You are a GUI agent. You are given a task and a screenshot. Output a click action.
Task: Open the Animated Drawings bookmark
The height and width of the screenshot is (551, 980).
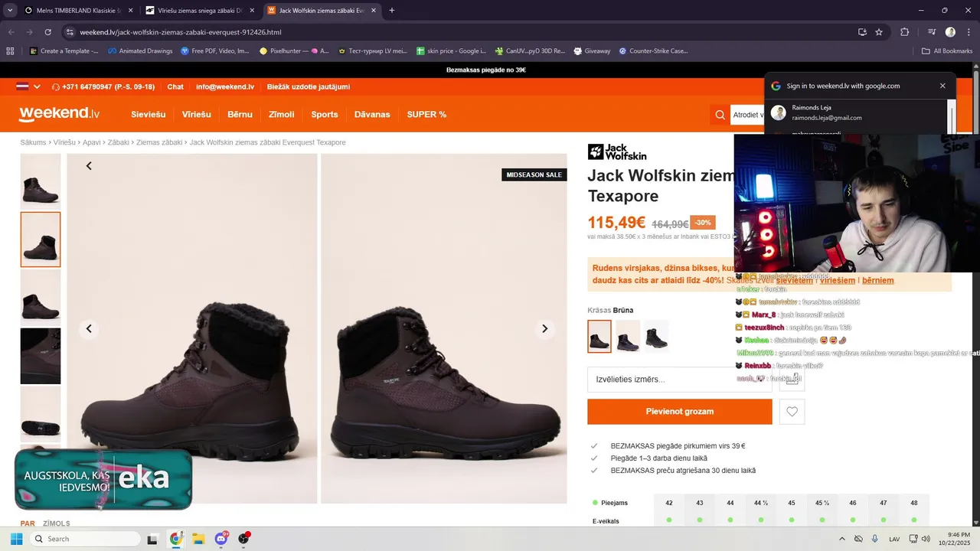point(140,51)
